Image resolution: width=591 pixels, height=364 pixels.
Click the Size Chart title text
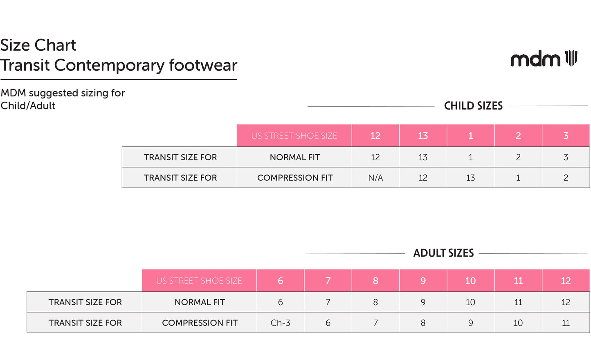point(38,45)
